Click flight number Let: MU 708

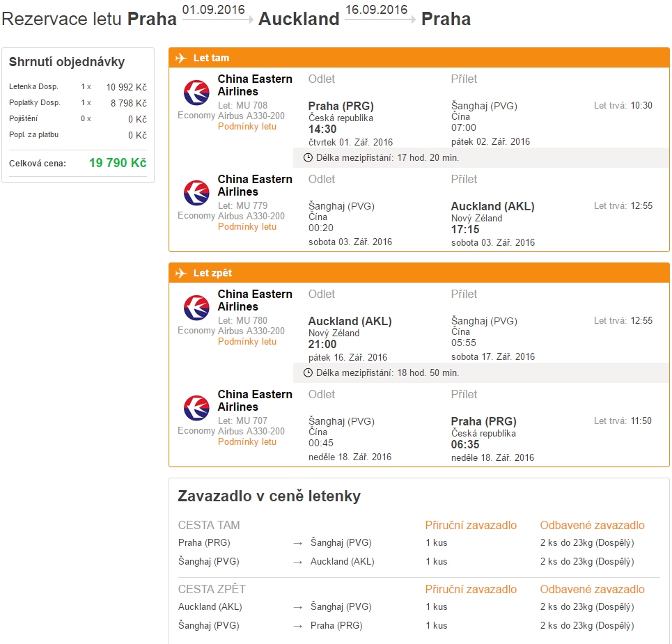[x=242, y=105]
